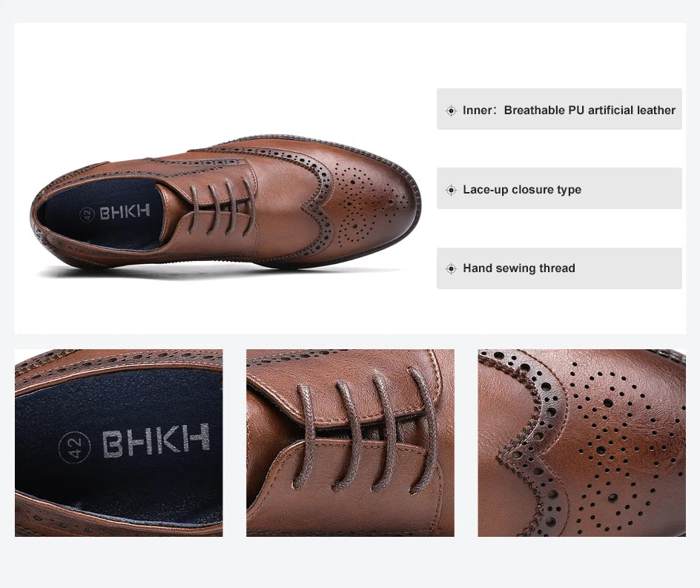The image size is (700, 588).
Task: Open the insole close-up thumbnail
Action: pos(119,443)
